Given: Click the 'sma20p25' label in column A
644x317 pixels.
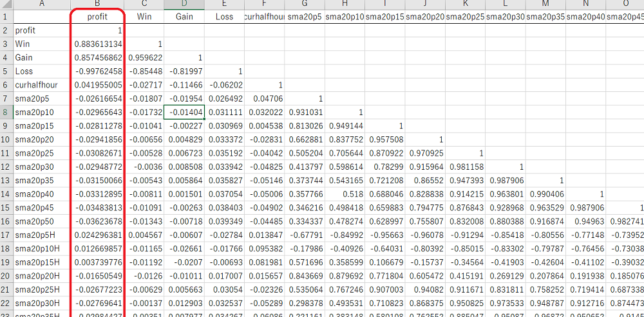Looking at the screenshot, I should pyautogui.click(x=42, y=154).
